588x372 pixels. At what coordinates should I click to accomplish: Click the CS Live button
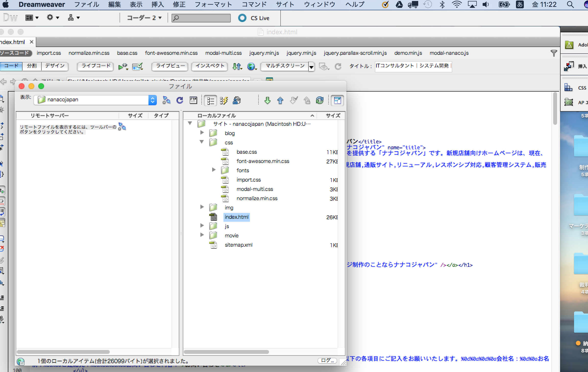click(254, 18)
